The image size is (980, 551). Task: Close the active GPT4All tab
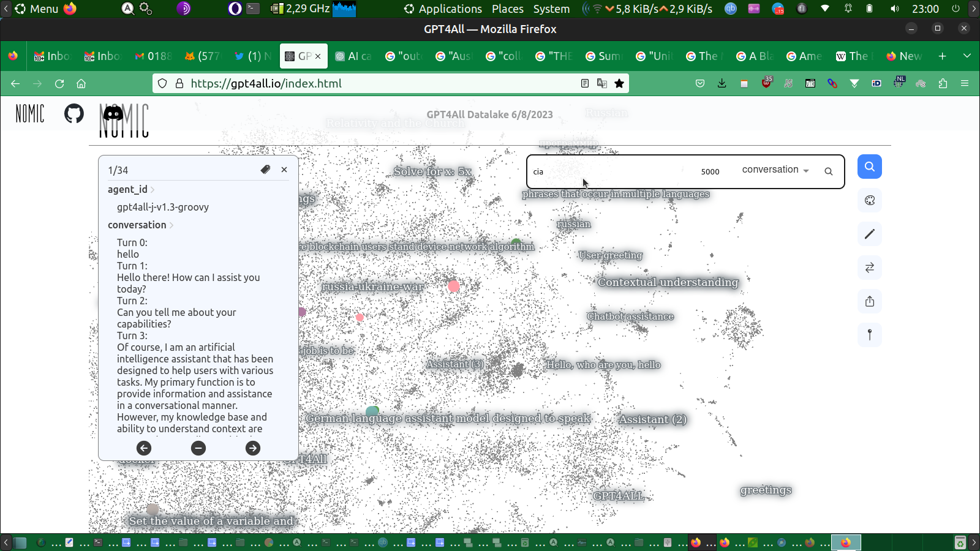pyautogui.click(x=318, y=56)
